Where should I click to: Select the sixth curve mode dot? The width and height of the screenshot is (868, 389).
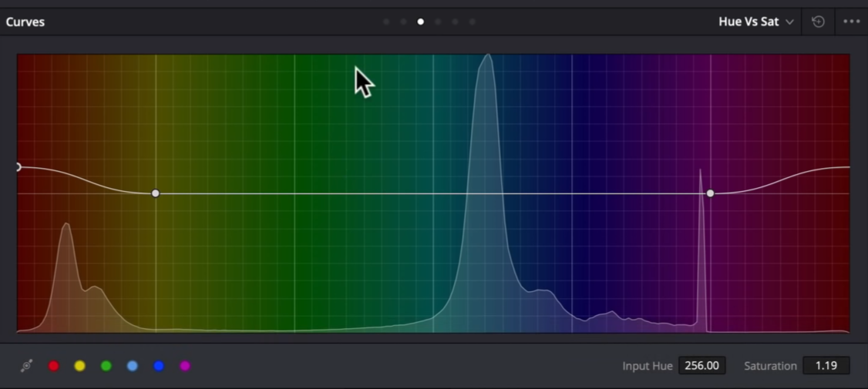473,22
